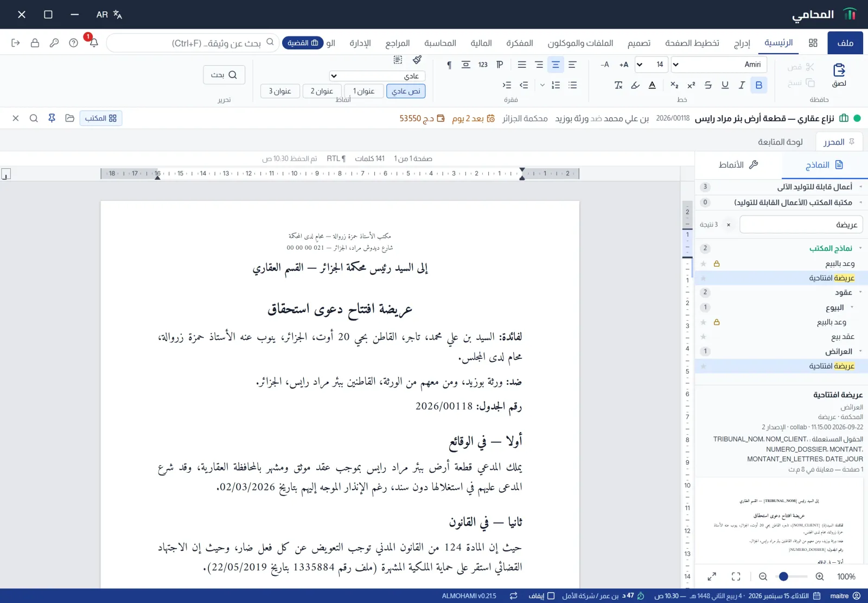
Task: Open the ملف (File) menu
Action: coord(845,43)
